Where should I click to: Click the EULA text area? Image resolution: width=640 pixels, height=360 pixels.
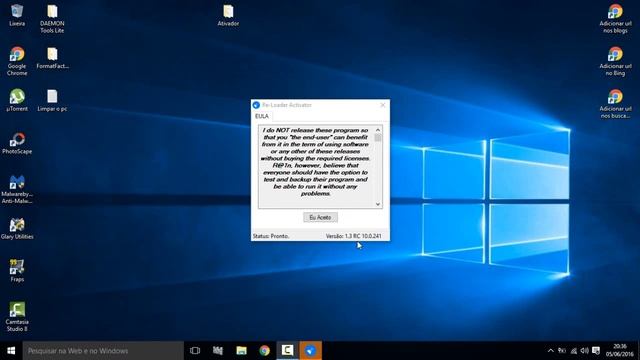click(x=316, y=167)
